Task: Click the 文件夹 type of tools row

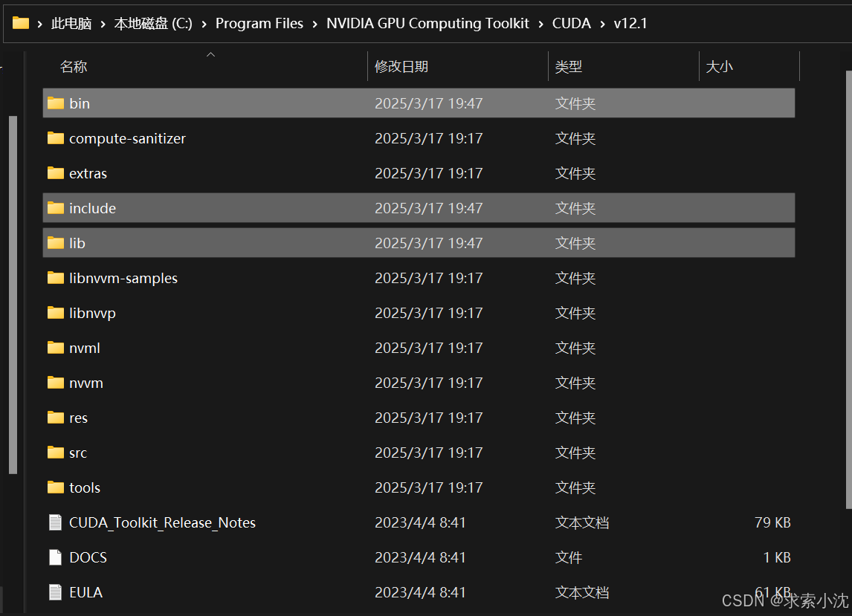Action: point(575,487)
